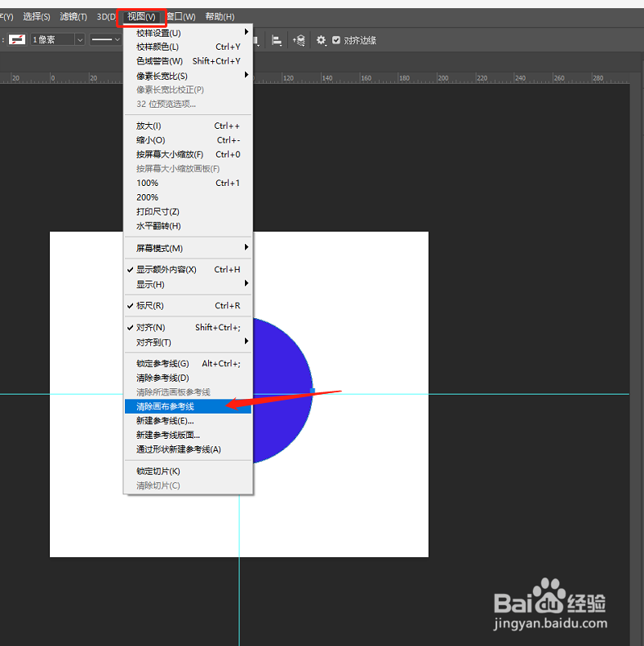Toggle the 对齐边缘 checkbox
The image size is (644, 646).
pyautogui.click(x=336, y=40)
